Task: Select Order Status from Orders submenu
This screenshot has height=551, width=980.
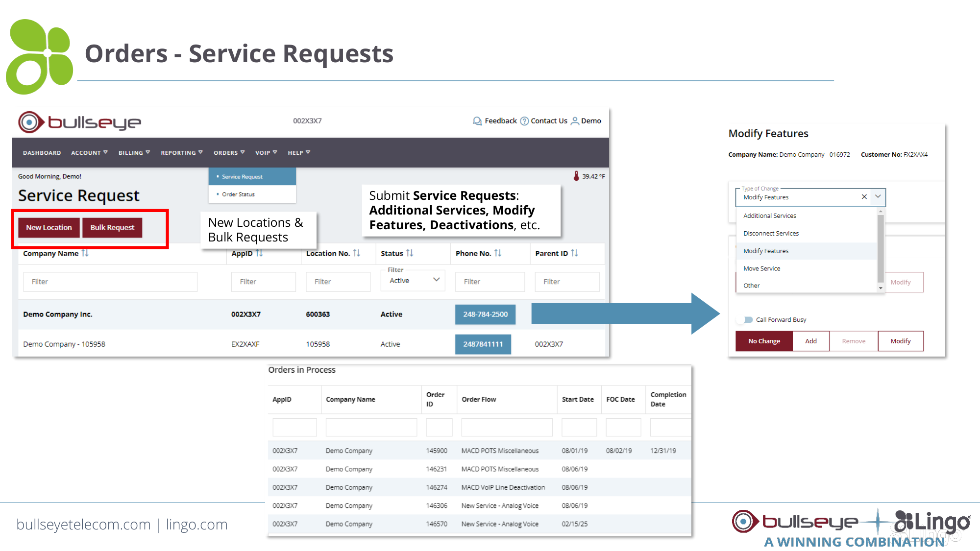Action: point(252,194)
